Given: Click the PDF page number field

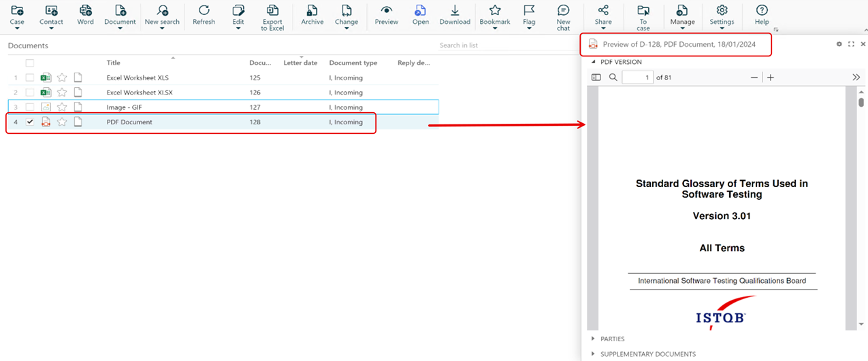Looking at the screenshot, I should click(637, 78).
